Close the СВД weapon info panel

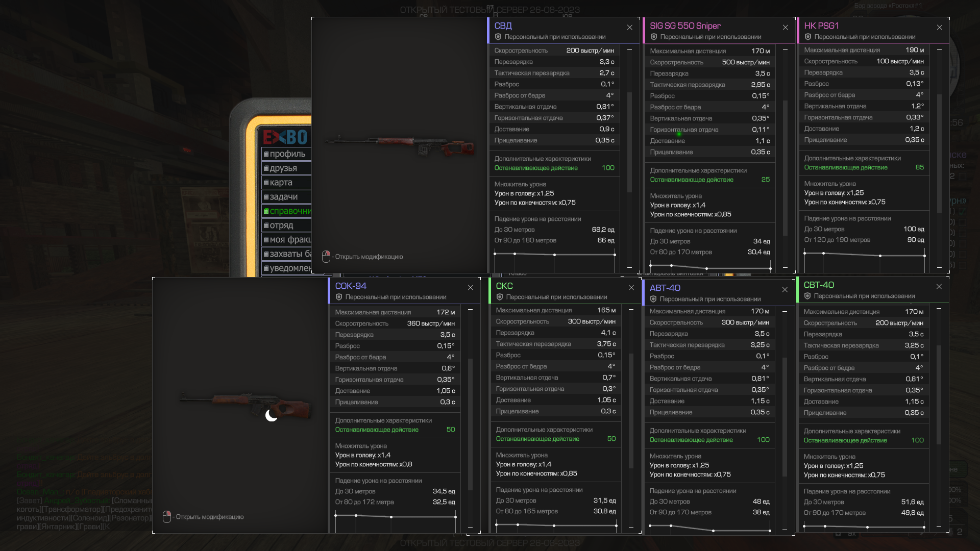[629, 28]
